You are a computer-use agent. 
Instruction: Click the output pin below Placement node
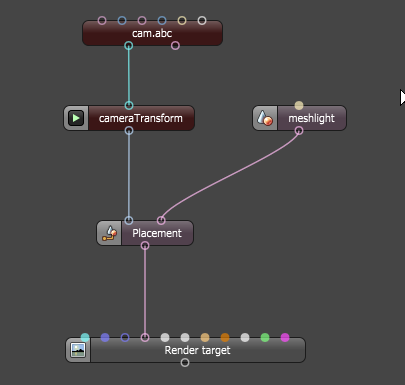[x=145, y=246]
